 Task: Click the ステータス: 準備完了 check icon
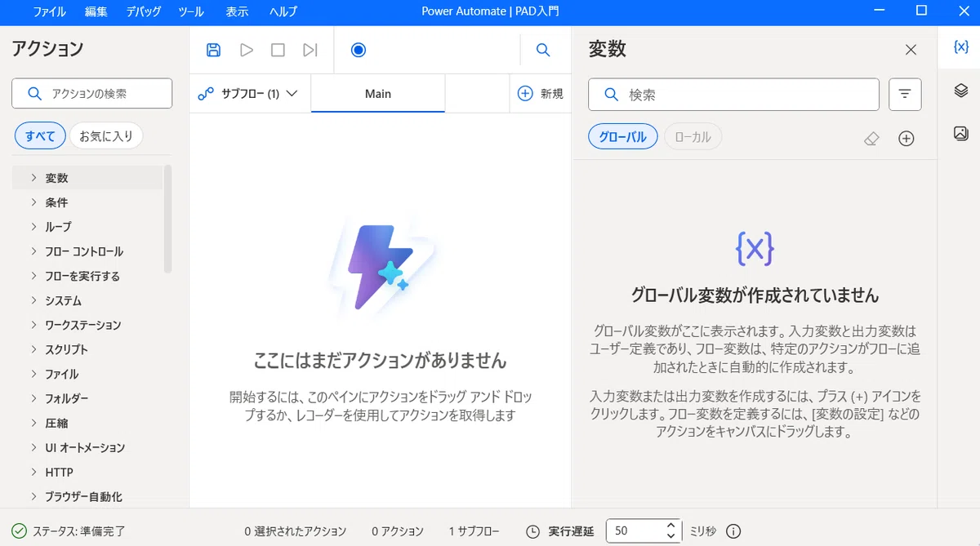click(x=20, y=531)
